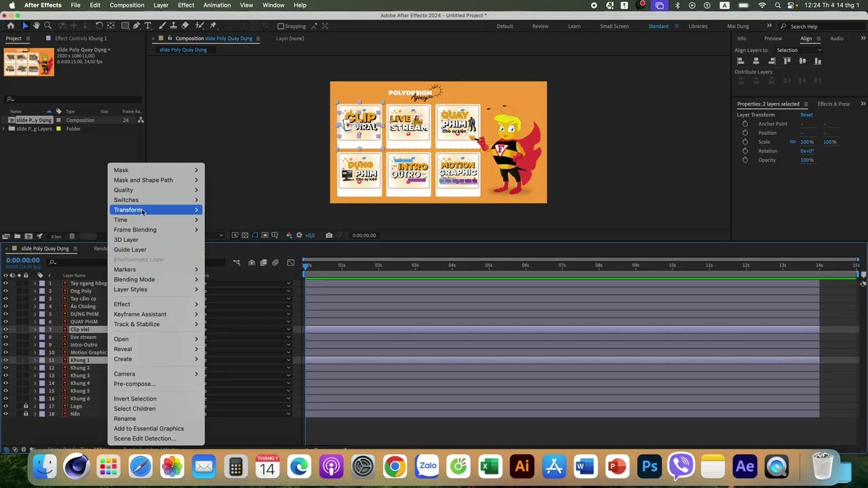Click the snapshot camera icon in viewer
This screenshot has width=868, height=488.
tap(329, 235)
